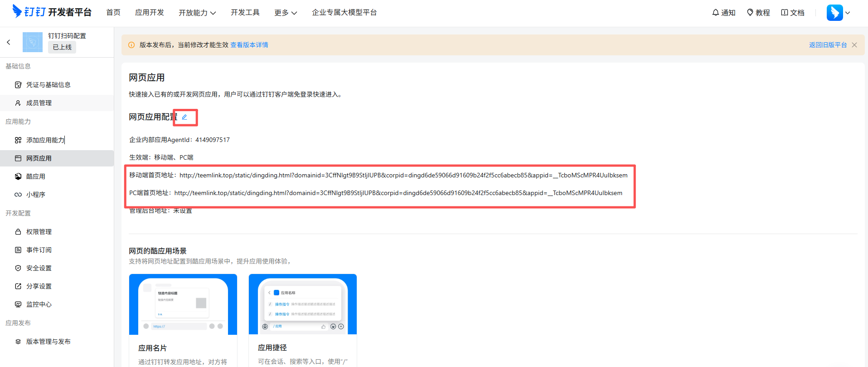Click the 网页的酷应用场景 heading
The height and width of the screenshot is (367, 868).
point(158,251)
